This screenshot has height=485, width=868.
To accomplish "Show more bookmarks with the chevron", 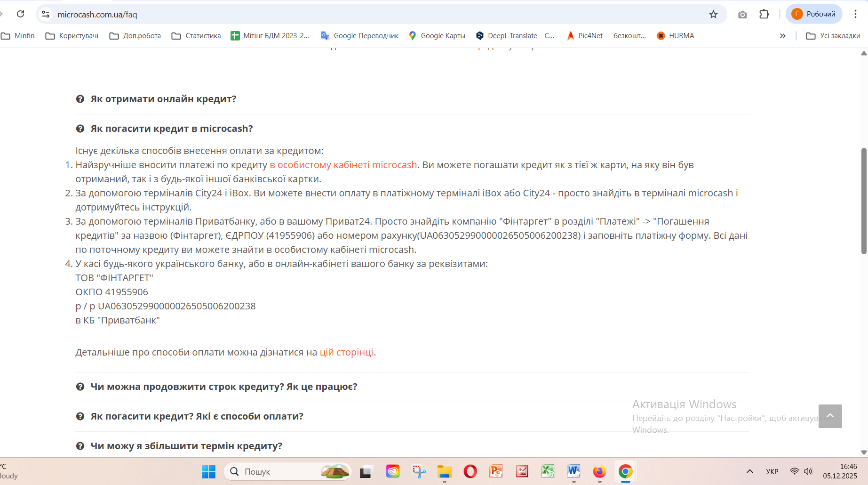I will pos(782,36).
